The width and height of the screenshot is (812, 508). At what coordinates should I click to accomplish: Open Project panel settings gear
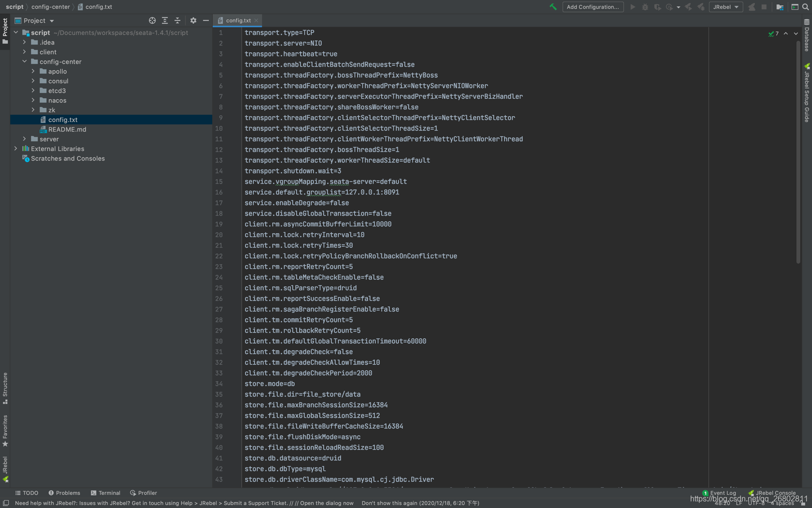[193, 20]
